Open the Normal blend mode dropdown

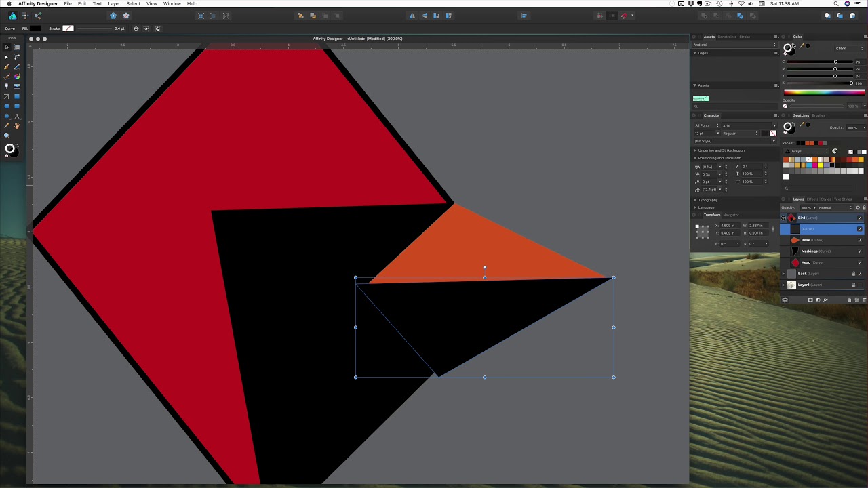coord(834,207)
